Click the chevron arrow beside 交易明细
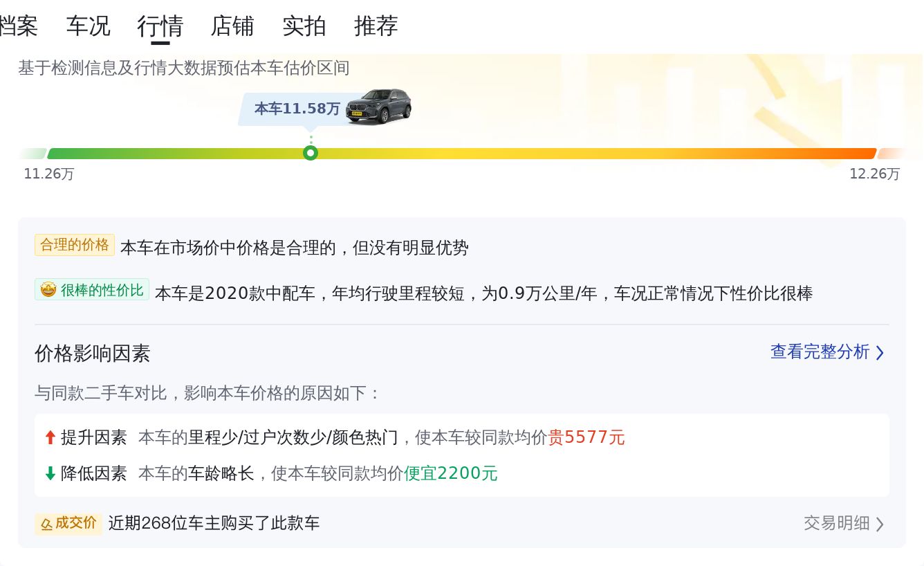 880,524
